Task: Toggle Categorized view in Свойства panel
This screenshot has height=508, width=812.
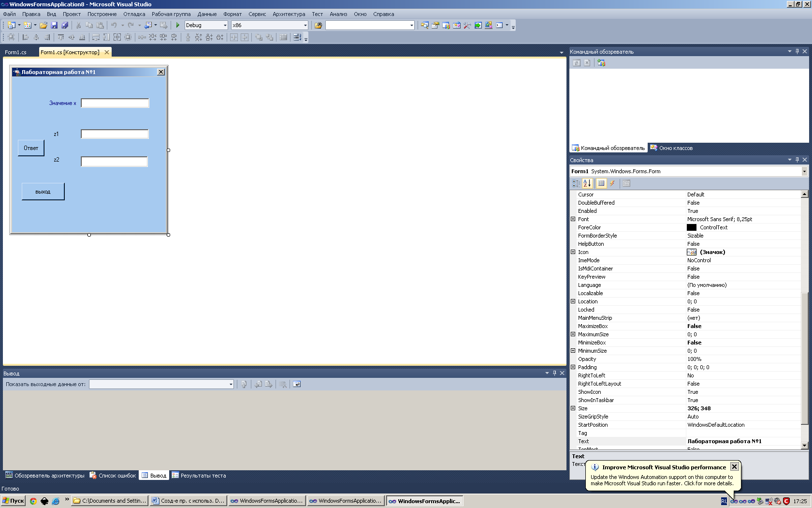Action: pos(576,183)
